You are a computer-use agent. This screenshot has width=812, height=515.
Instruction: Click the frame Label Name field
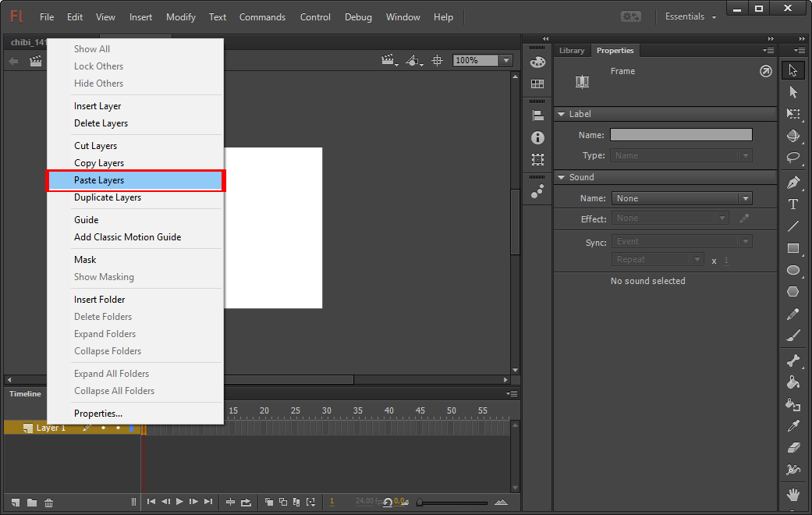point(681,135)
